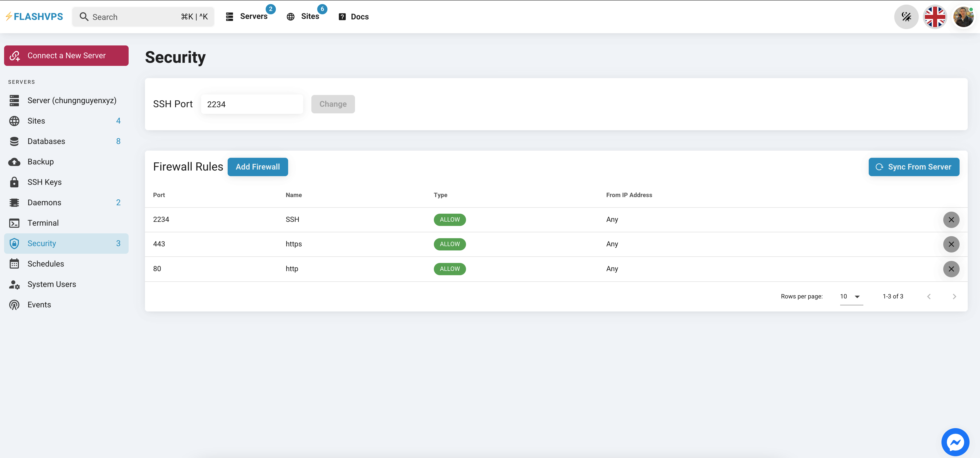Open the language selector flag

pos(935,16)
